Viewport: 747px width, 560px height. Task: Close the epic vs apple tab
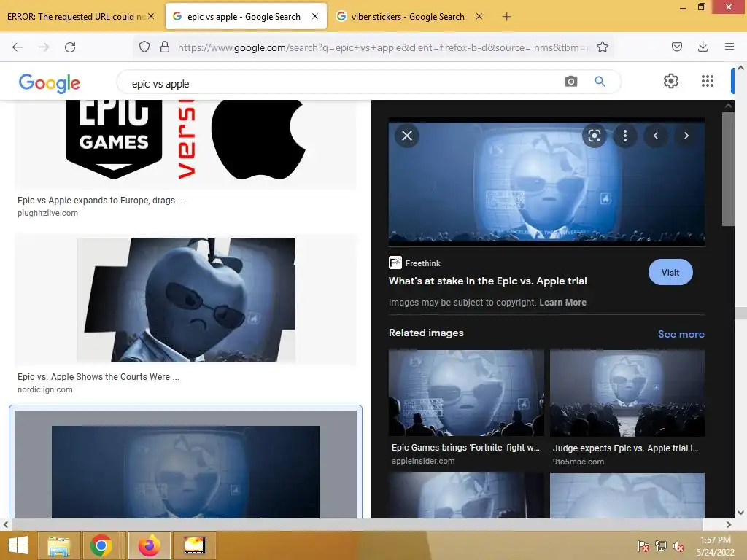tap(315, 16)
